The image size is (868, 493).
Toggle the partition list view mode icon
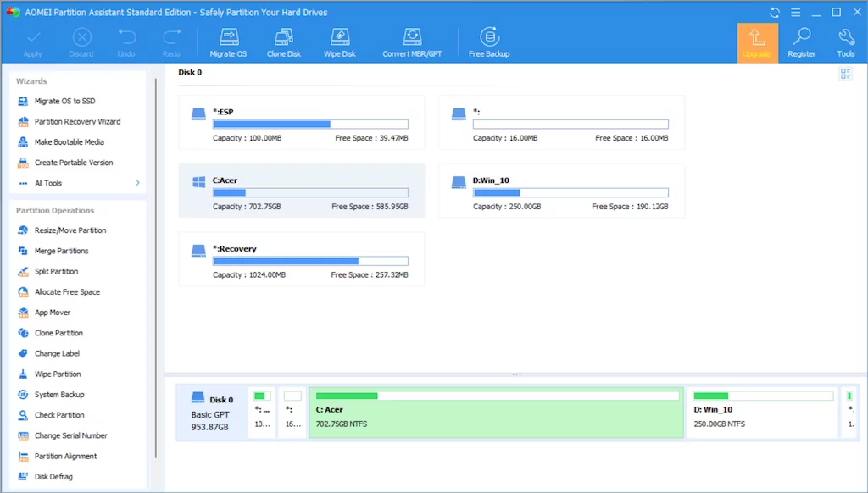pos(845,75)
